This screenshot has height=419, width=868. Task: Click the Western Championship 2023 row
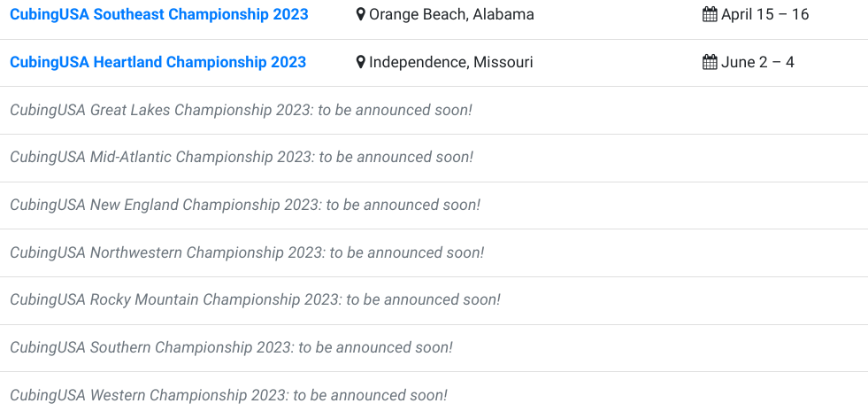pos(434,396)
